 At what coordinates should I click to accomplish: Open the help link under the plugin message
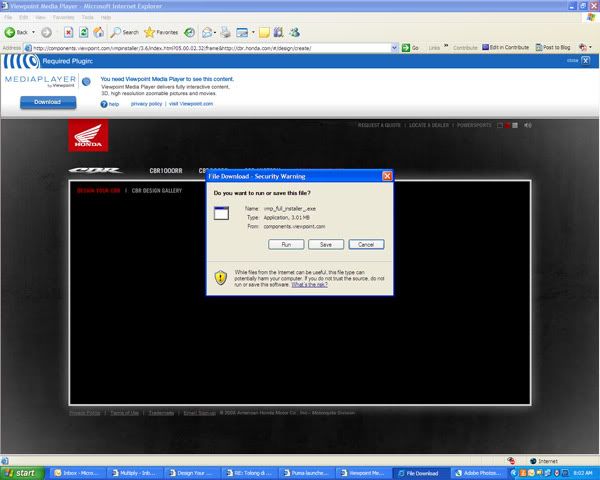110,104
